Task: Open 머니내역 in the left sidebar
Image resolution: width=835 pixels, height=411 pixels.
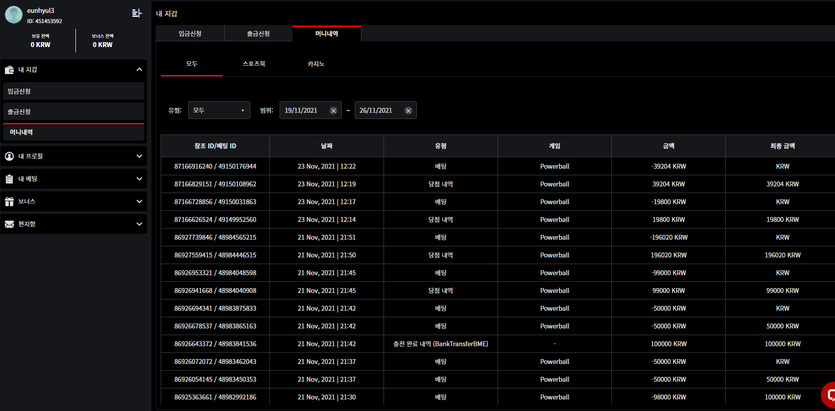Action: (x=73, y=132)
